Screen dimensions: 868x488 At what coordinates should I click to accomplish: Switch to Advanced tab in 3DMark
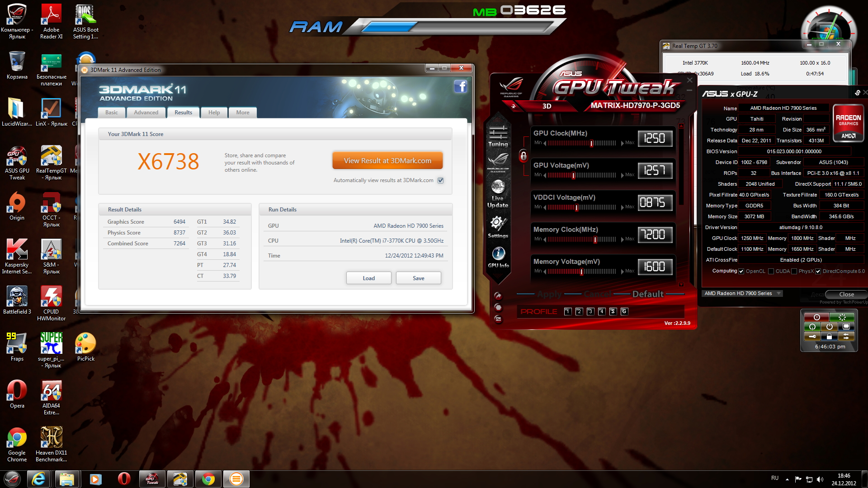(146, 113)
